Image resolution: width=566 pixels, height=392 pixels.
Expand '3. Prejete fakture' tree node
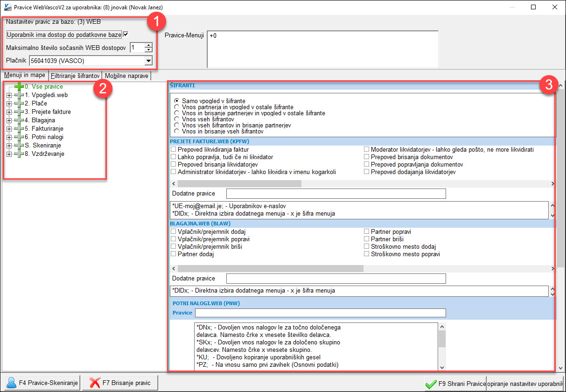(x=9, y=112)
